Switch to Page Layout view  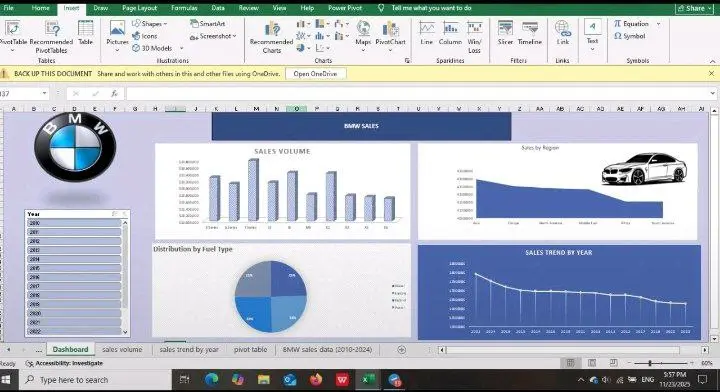coord(592,363)
